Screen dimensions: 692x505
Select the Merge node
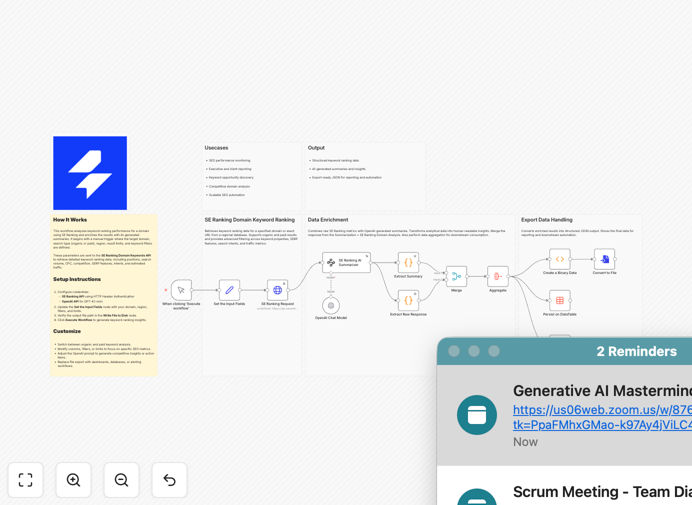[x=456, y=277]
